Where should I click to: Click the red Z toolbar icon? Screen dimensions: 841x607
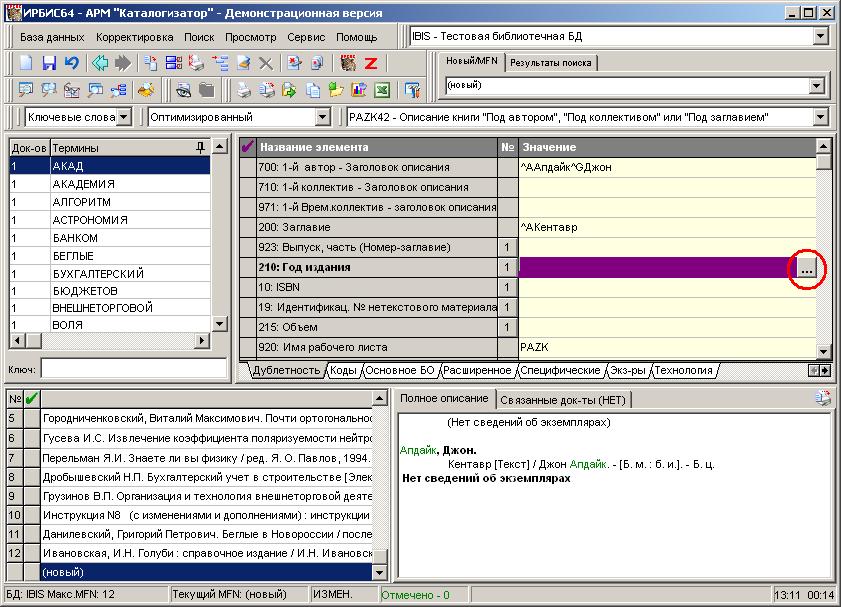tap(371, 63)
